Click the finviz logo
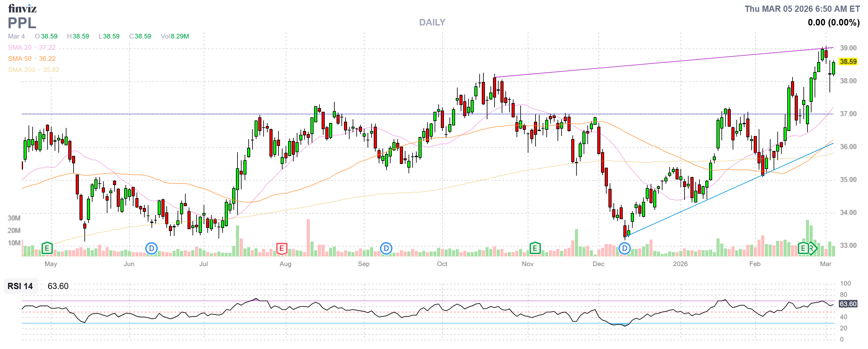The height and width of the screenshot is (349, 868). [x=22, y=8]
